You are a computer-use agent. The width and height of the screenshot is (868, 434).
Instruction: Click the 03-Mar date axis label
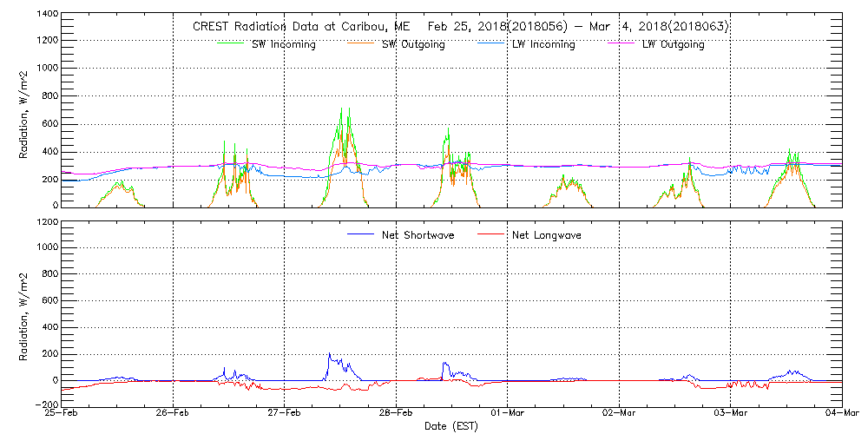coord(731,414)
